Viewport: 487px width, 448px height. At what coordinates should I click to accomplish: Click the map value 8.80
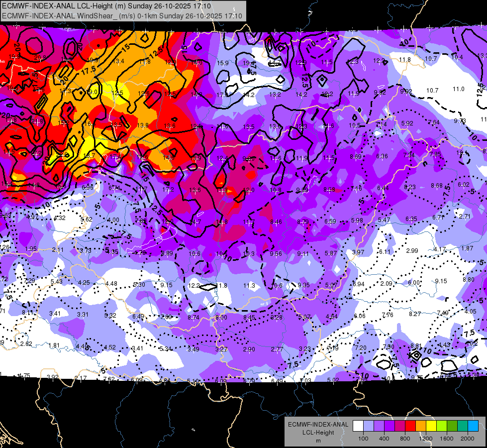click(469, 279)
